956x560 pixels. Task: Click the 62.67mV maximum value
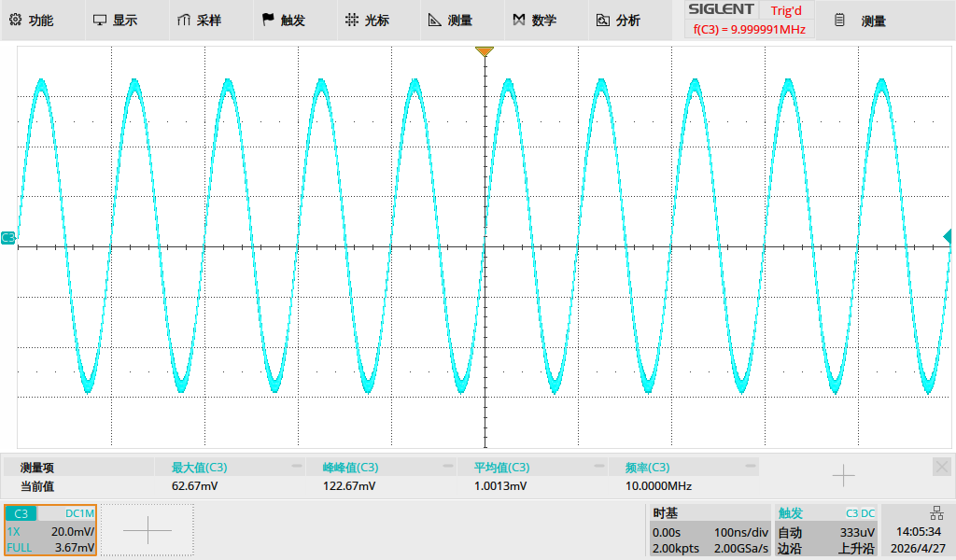click(194, 486)
